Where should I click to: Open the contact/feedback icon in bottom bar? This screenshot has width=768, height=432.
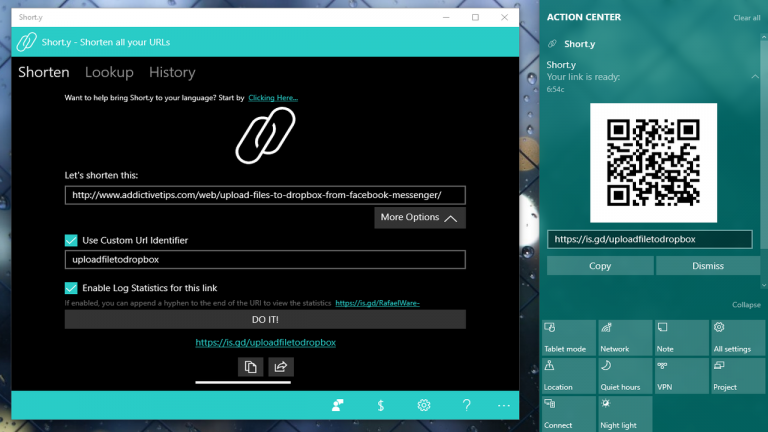click(337, 405)
